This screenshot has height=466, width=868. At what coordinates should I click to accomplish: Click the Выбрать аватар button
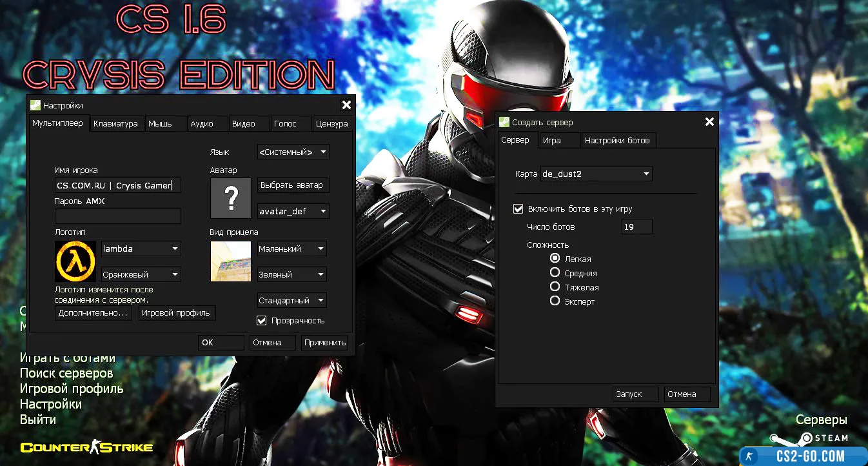point(291,185)
